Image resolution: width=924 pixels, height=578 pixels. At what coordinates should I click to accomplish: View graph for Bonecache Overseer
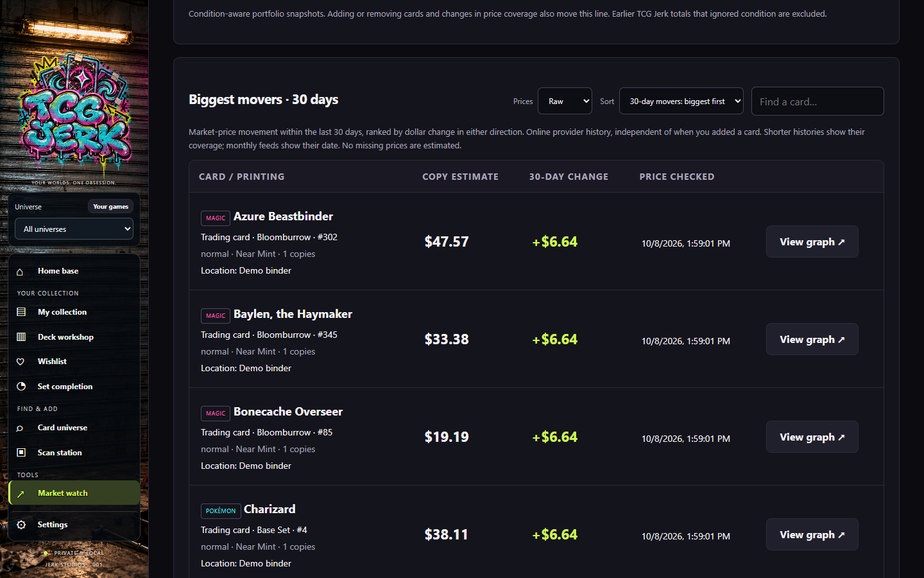point(812,437)
